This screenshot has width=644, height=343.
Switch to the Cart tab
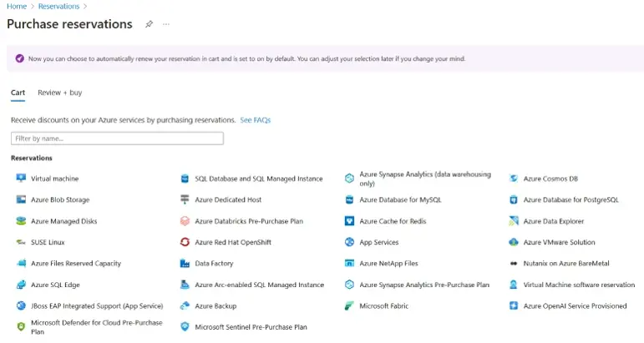[18, 93]
